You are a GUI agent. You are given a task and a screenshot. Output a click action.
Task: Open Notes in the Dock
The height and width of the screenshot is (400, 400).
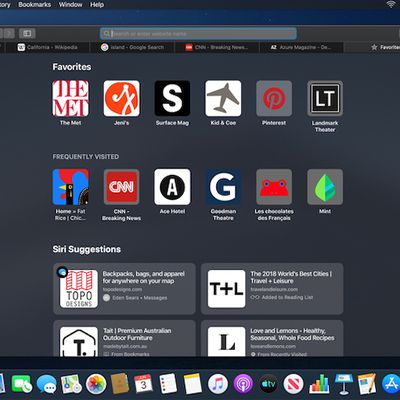tap(193, 384)
